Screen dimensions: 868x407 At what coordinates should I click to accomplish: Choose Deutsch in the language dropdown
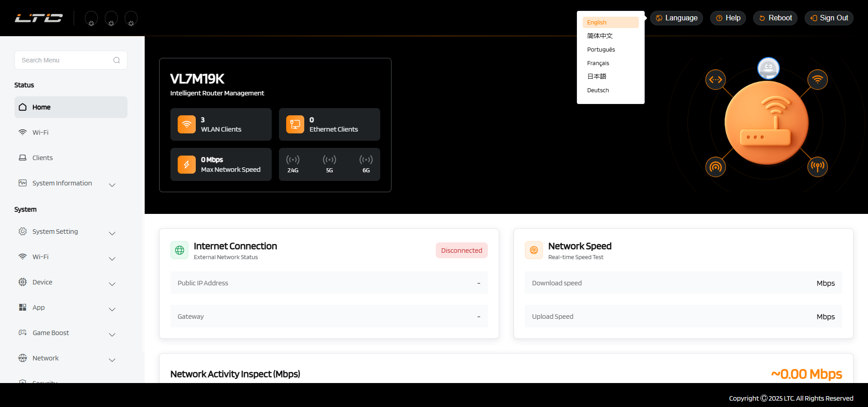tap(598, 90)
